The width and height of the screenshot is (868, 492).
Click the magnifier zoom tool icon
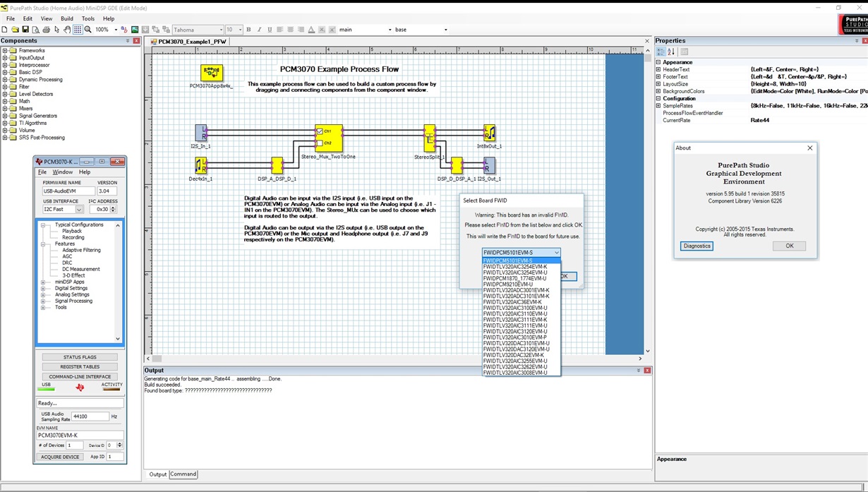pos(88,30)
